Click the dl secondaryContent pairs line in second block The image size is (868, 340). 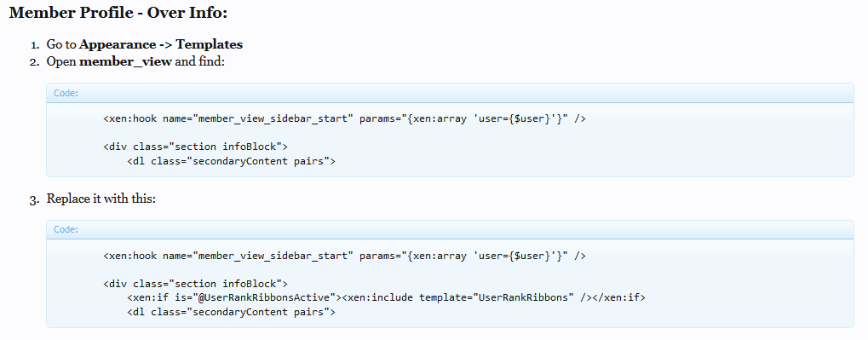point(232,312)
